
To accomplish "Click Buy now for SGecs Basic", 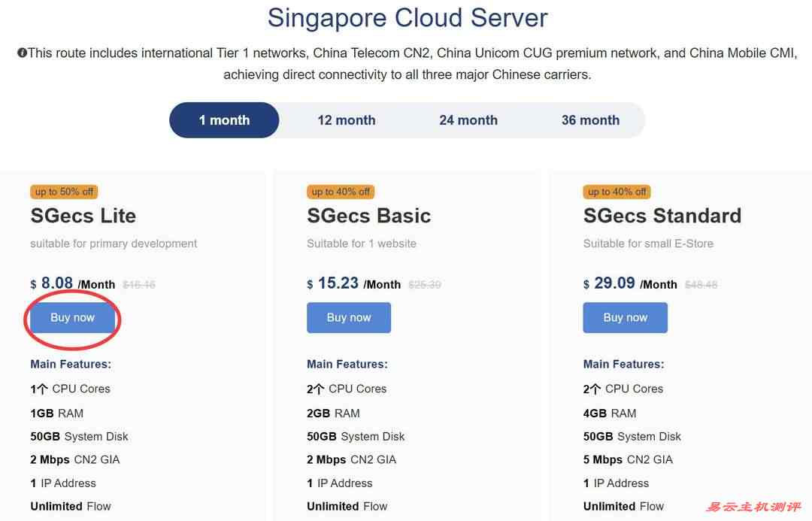I will coord(349,318).
